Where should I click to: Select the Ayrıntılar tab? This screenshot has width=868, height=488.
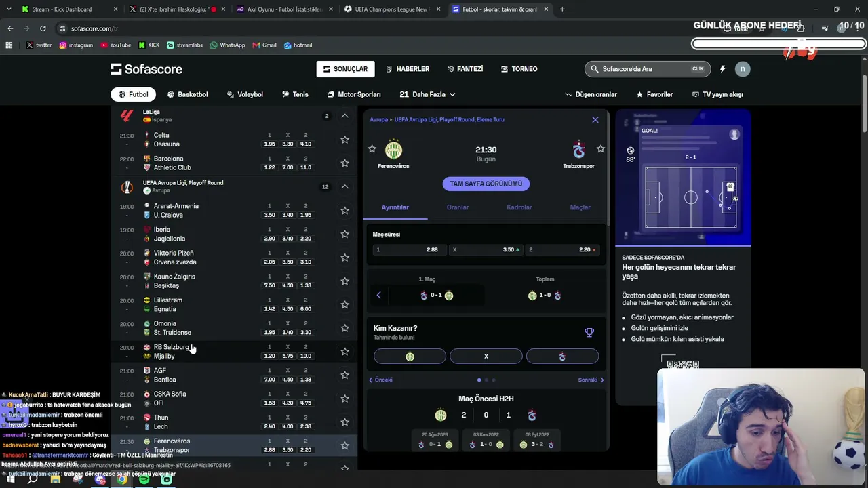click(395, 207)
